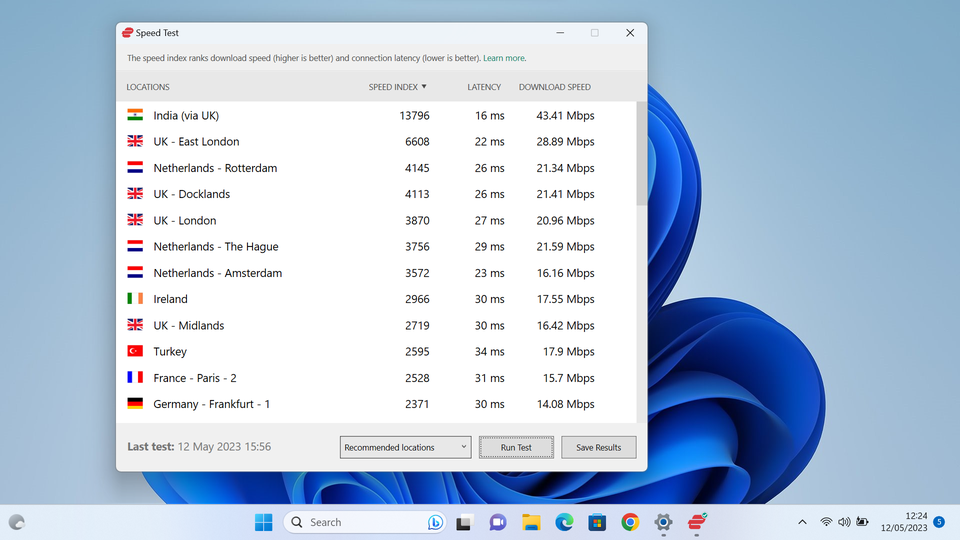Click the Netherlands flag beside Amsterdam

click(135, 272)
